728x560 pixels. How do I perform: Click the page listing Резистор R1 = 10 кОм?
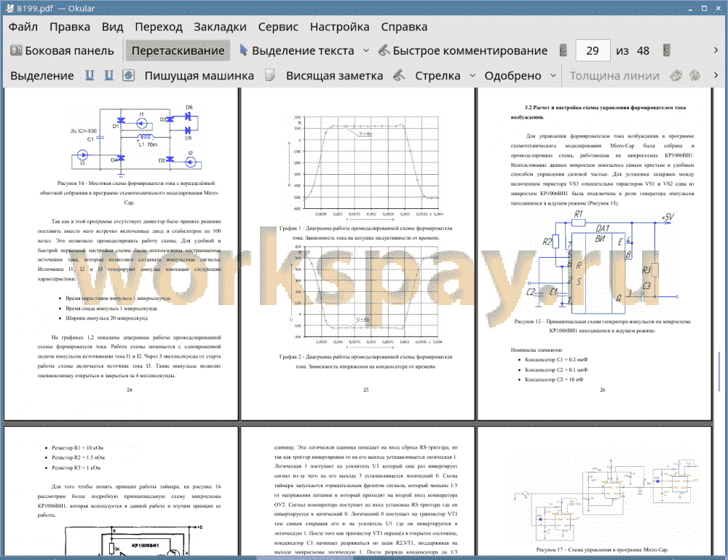121,492
